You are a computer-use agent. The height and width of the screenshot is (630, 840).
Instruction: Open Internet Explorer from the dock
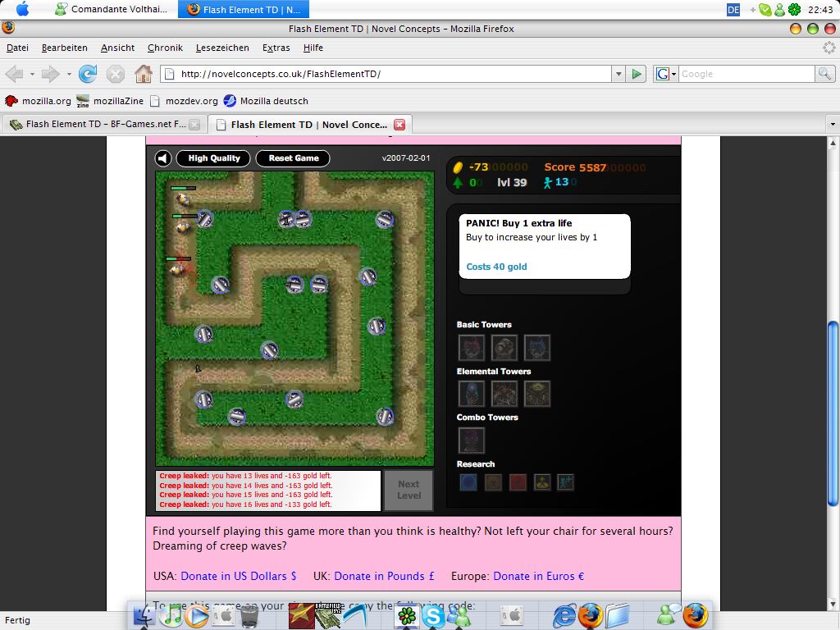click(x=564, y=616)
